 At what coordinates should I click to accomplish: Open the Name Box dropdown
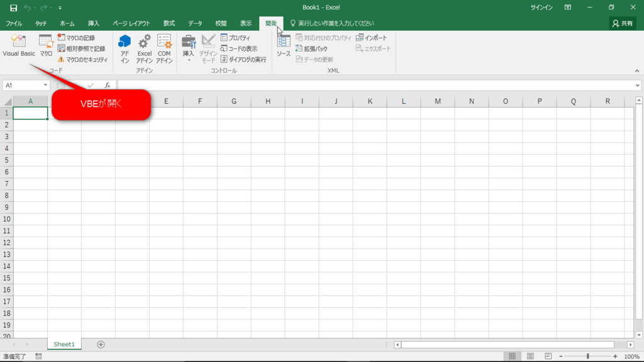pos(47,84)
